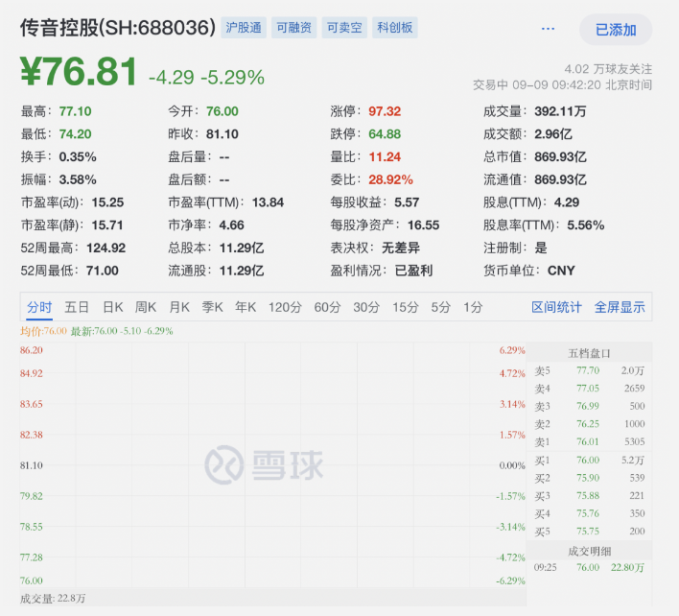Click the 市盈率(TTM) value 13.84
679x616 pixels.
(x=268, y=202)
